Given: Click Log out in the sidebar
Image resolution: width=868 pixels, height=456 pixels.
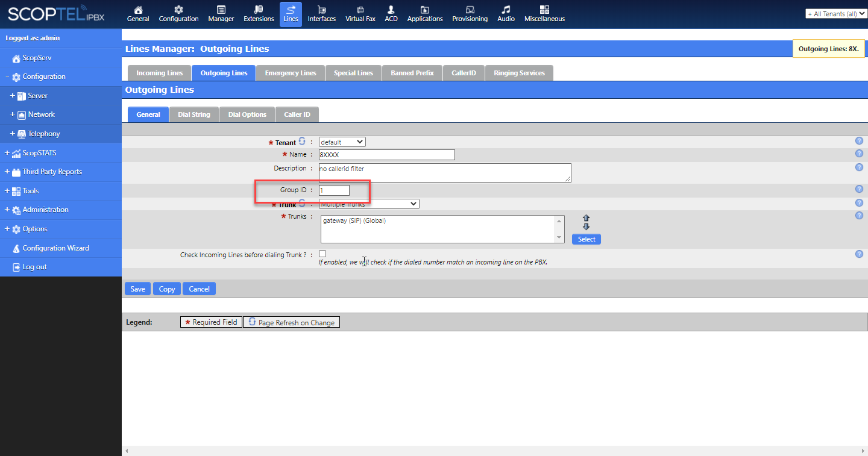Looking at the screenshot, I should coord(34,267).
